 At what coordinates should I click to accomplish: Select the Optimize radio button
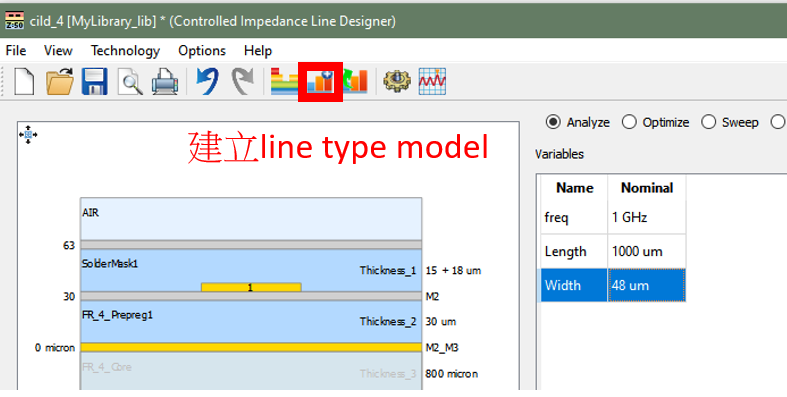pos(629,122)
